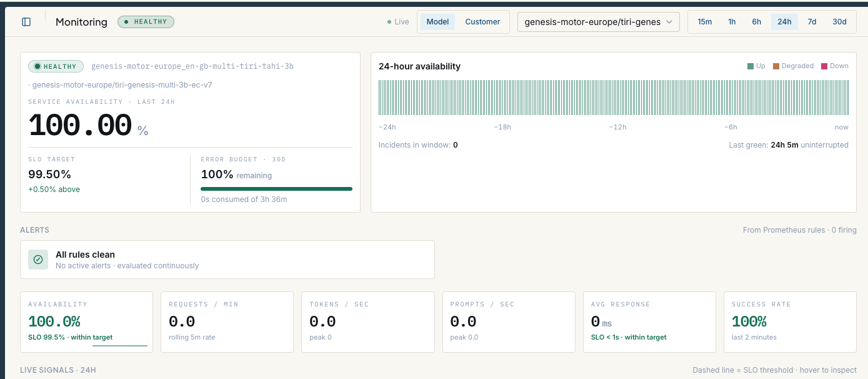Select the 6h time range
The height and width of the screenshot is (379, 868).
pos(757,22)
